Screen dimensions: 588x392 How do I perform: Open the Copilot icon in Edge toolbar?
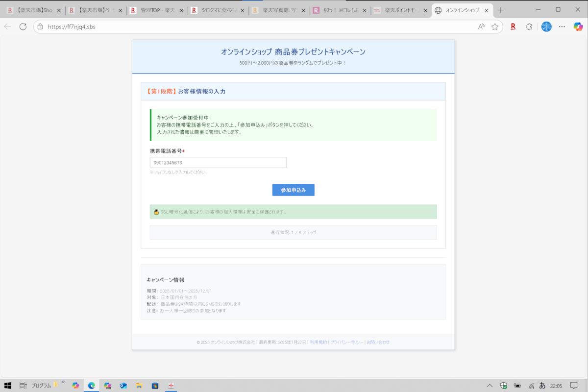coord(578,27)
